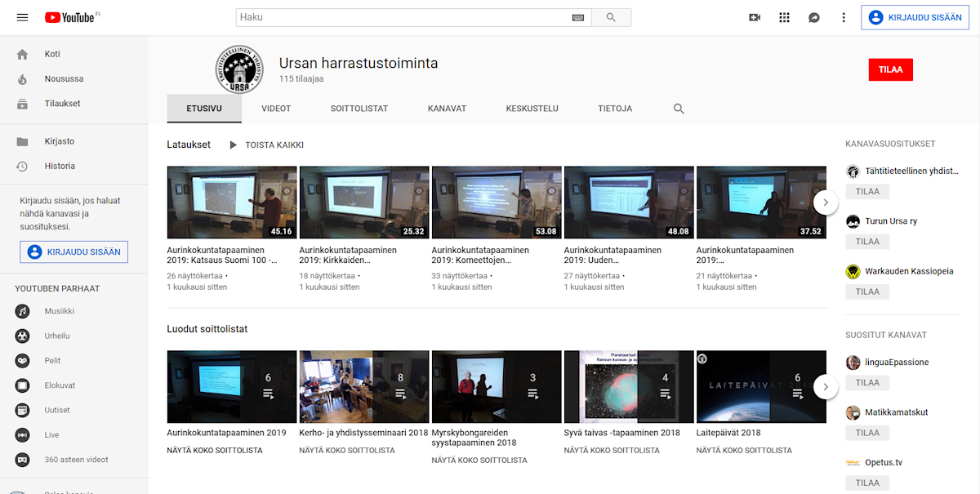Image resolution: width=980 pixels, height=494 pixels.
Task: Switch to the Videot tab
Action: pos(276,109)
